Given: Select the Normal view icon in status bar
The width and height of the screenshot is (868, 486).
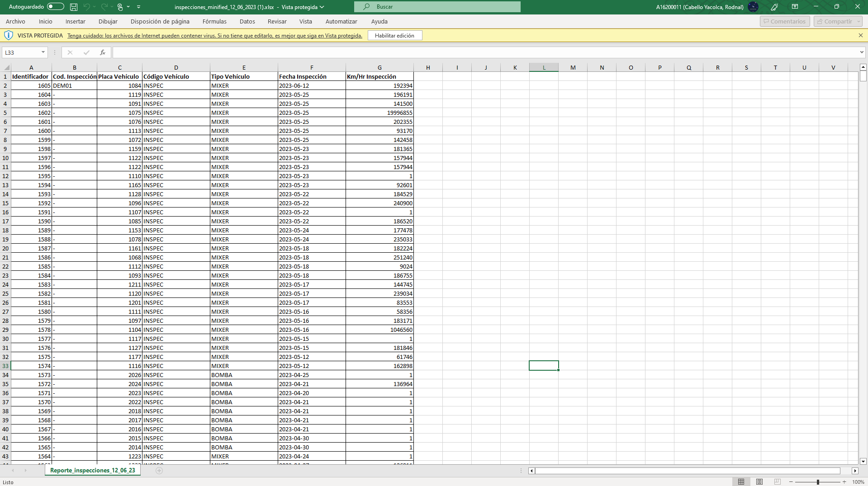Looking at the screenshot, I should pos(741,482).
